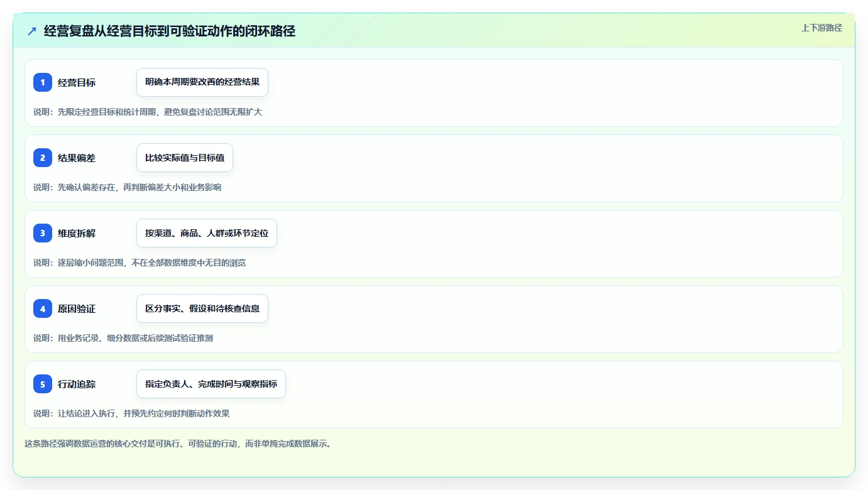
Task: Click the step 4 number badge
Action: pos(43,308)
